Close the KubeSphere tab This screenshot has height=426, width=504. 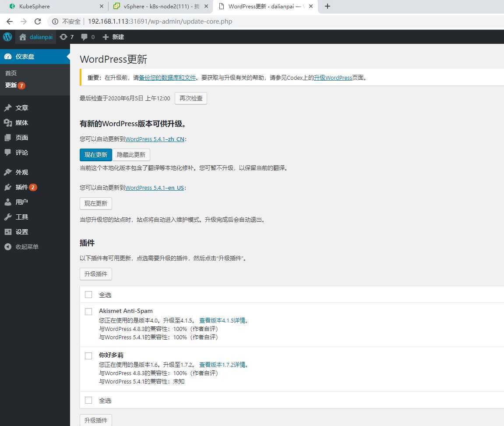101,6
